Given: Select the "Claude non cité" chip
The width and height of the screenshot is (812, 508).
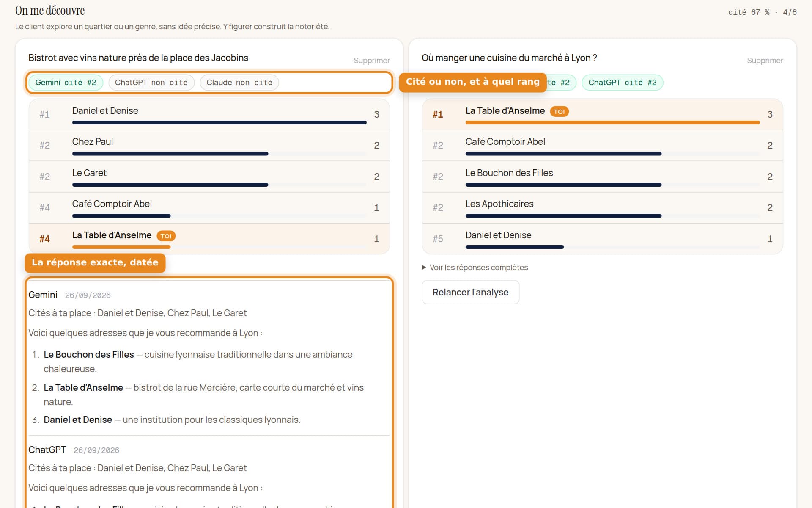Looking at the screenshot, I should 239,83.
